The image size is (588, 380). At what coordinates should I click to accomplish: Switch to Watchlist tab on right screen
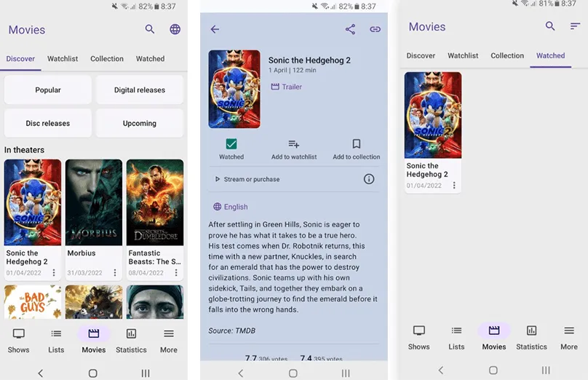[463, 55]
